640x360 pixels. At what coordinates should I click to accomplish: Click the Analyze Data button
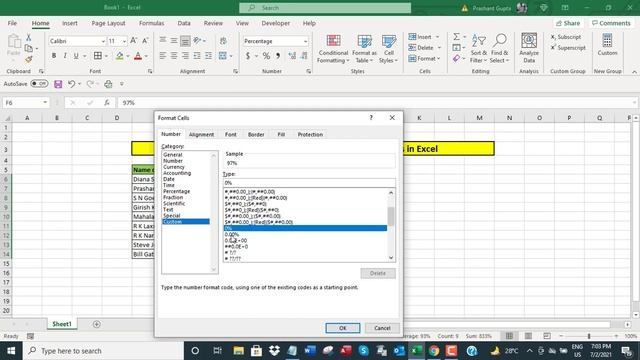pos(529,49)
